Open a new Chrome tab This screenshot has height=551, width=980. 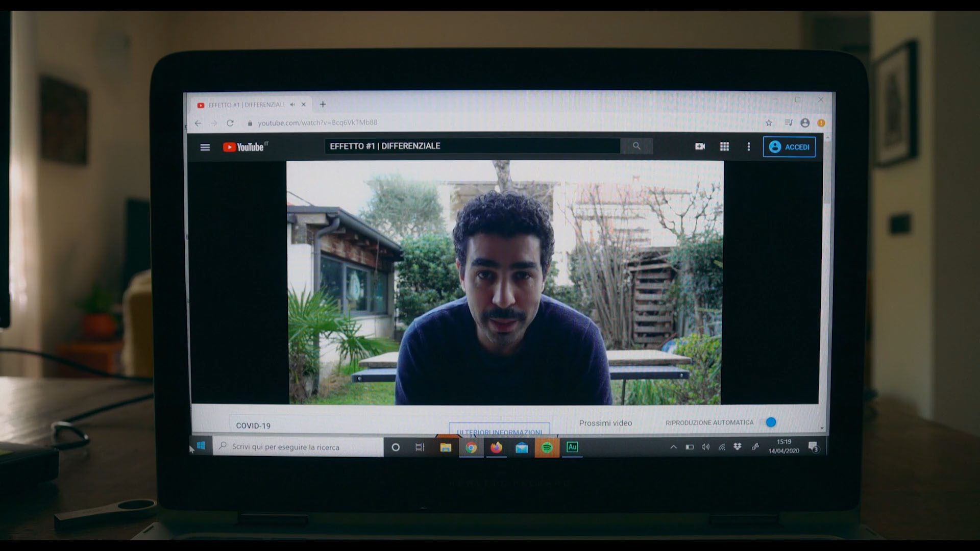pyautogui.click(x=323, y=105)
